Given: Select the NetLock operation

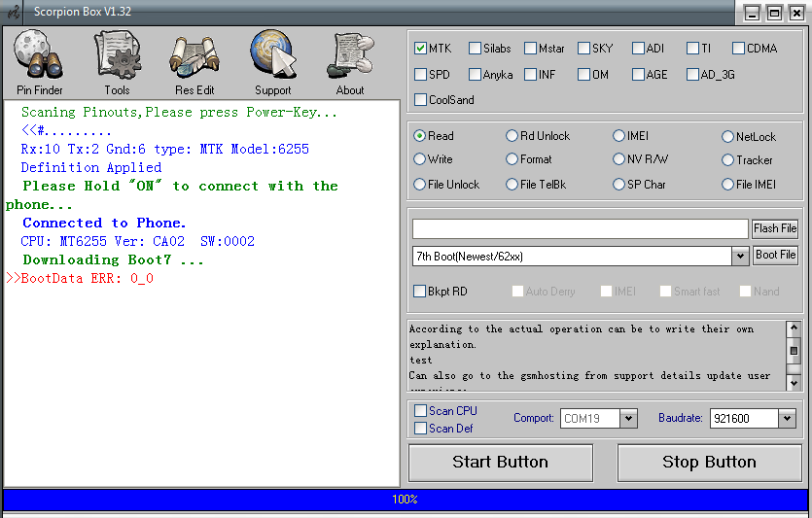Looking at the screenshot, I should (x=727, y=137).
